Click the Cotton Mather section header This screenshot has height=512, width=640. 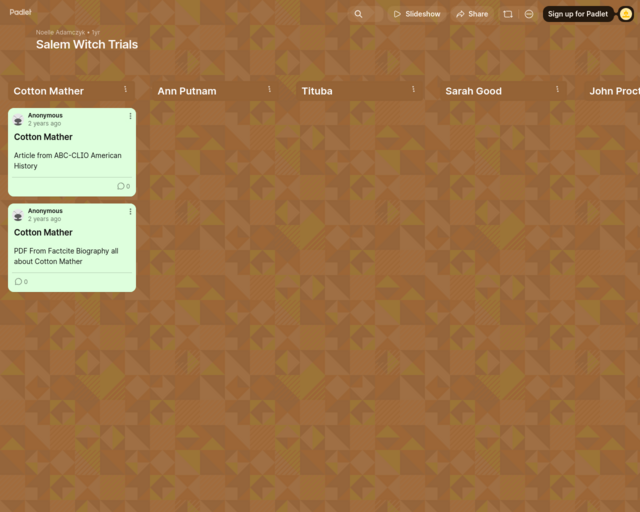(x=49, y=91)
